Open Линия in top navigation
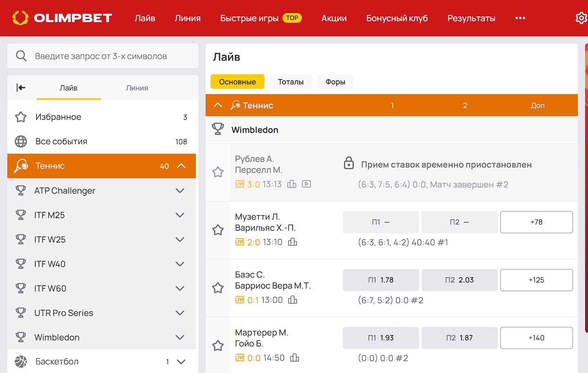The height and width of the screenshot is (373, 588). (x=188, y=18)
